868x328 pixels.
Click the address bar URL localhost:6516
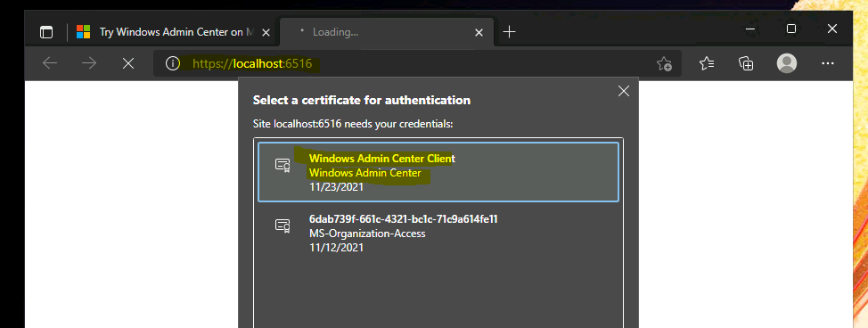tap(252, 63)
